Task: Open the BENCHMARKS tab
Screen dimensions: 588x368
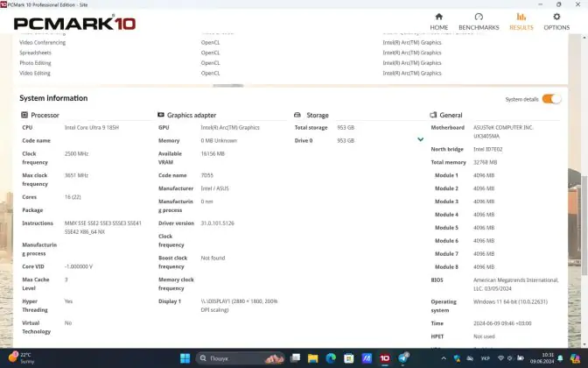Action: coord(479,22)
